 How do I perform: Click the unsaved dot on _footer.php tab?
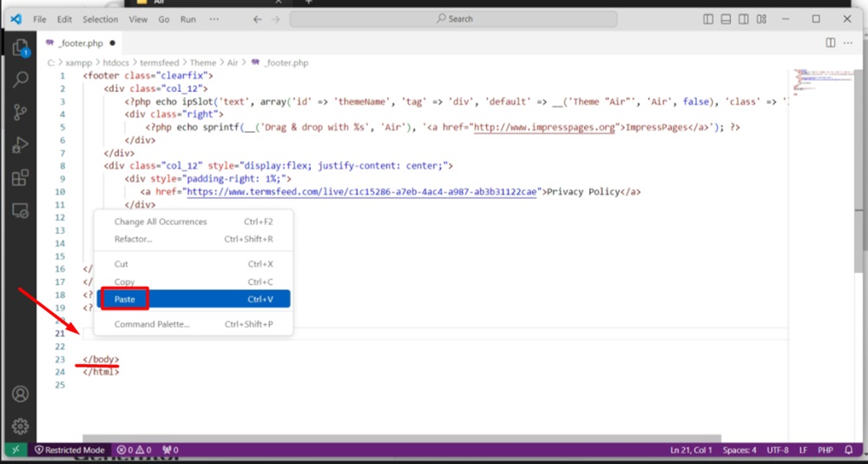point(112,43)
